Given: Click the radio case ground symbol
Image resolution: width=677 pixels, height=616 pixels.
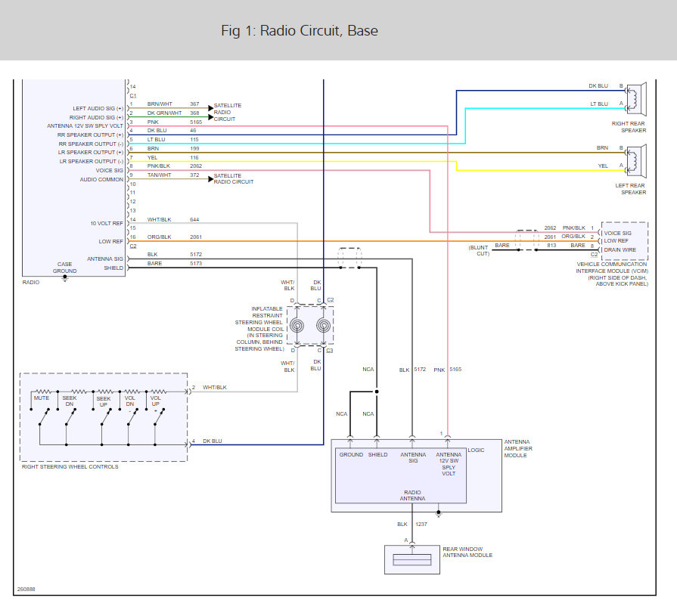Looking at the screenshot, I should pos(65,279).
